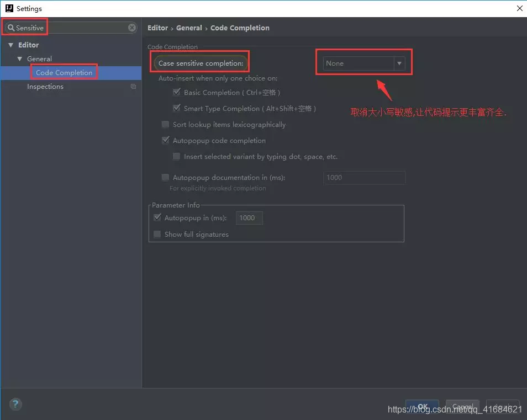Enable Autopopup documentation in (ms)
Viewport: 527px width, 420px height.
pyautogui.click(x=165, y=177)
